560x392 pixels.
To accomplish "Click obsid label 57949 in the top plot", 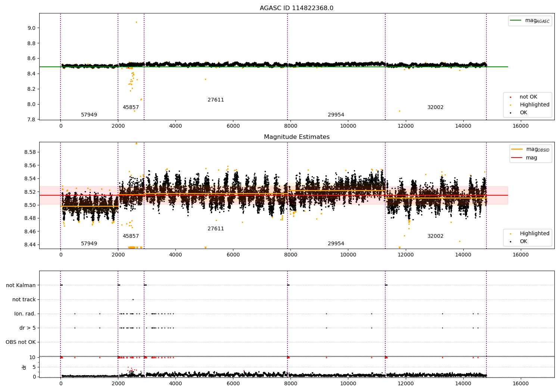I will pos(89,115).
